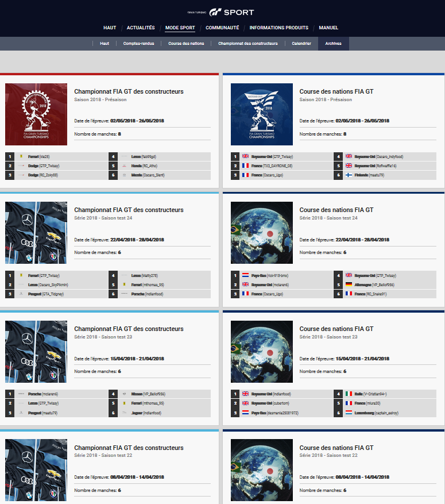The width and height of the screenshot is (445, 504).
Task: Click the Mazda logo beside Oscaro_Slent
Action: (x=124, y=175)
